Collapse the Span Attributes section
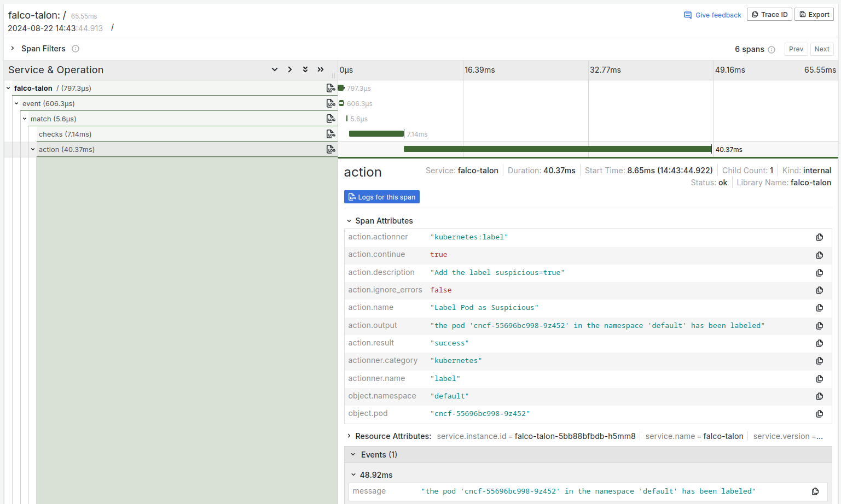Image resolution: width=841 pixels, height=504 pixels. [350, 220]
